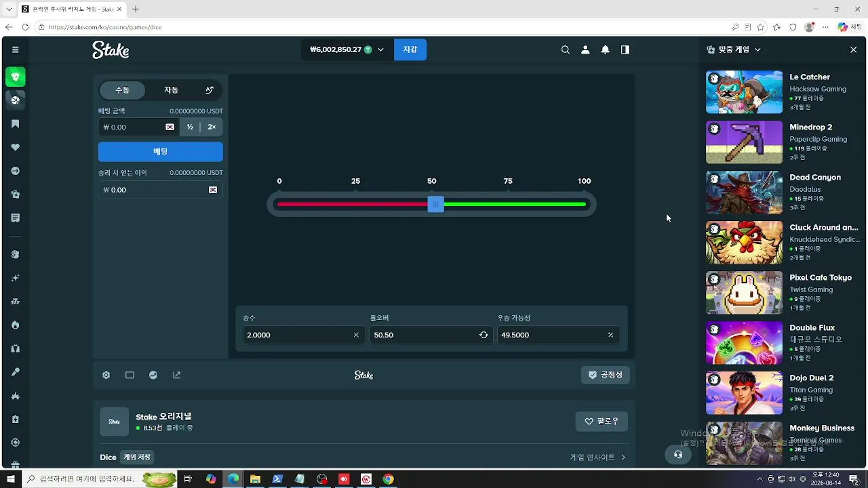Click the swap roll over/under icon
868x488 pixels.
click(484, 335)
